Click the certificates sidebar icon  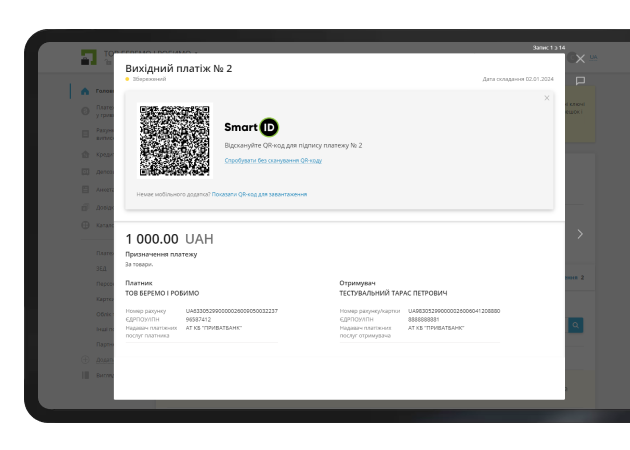click(x=85, y=207)
